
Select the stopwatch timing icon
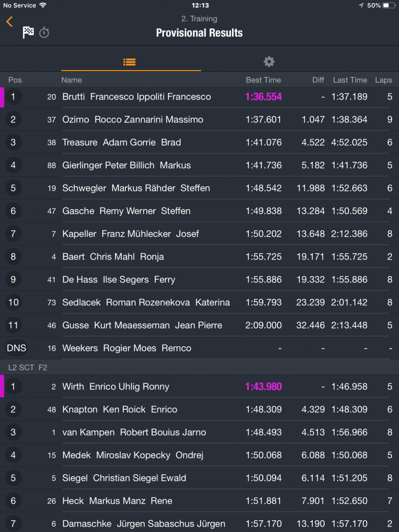pos(44,32)
